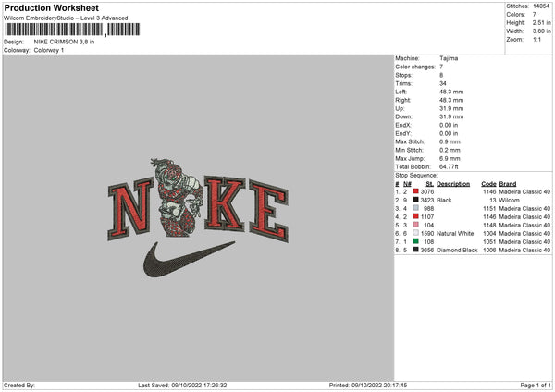Click the final red letter E in the design
The height and width of the screenshot is (392, 555).
[268, 211]
